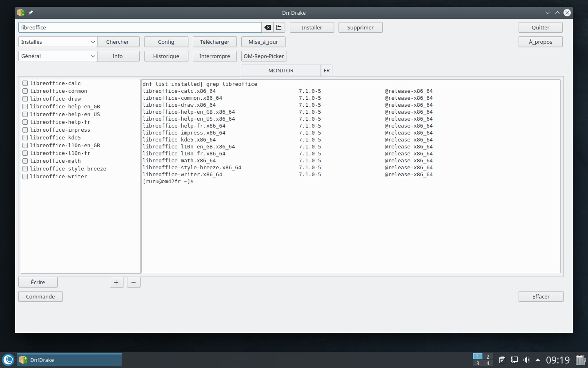Open the trash icon in the panel
The image size is (588, 368).
(x=580, y=360)
